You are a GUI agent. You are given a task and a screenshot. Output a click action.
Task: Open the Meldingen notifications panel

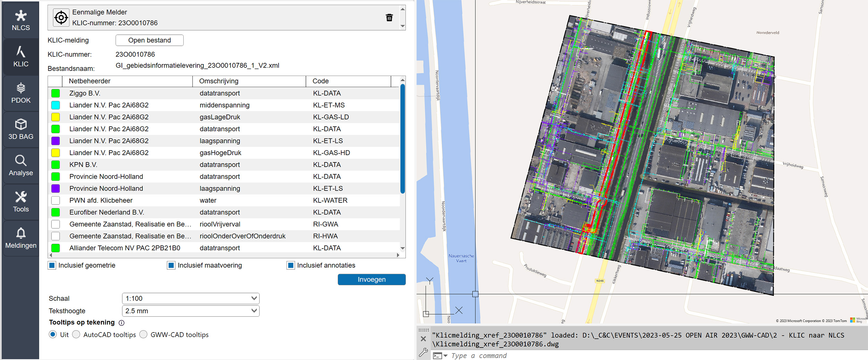click(x=20, y=238)
